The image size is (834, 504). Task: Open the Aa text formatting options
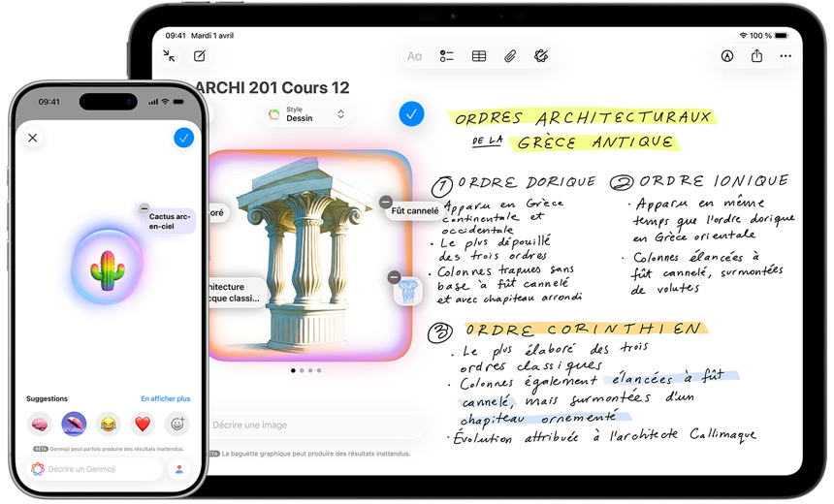(x=414, y=56)
